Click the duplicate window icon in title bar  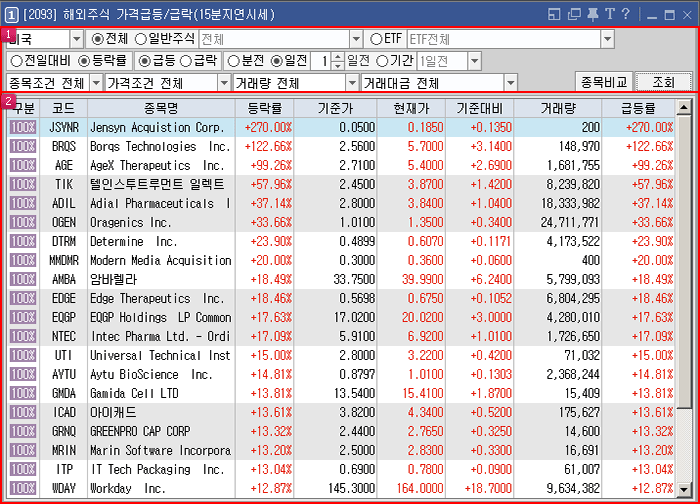[x=574, y=14]
